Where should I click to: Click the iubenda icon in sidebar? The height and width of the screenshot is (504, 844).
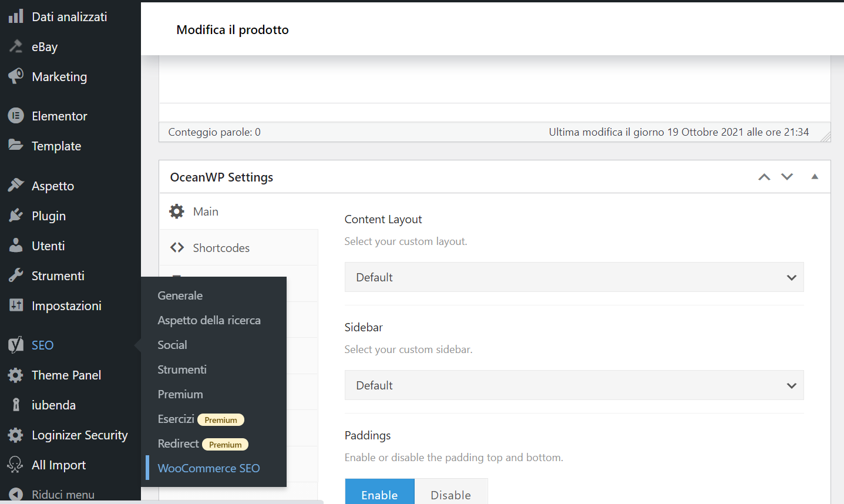(16, 405)
